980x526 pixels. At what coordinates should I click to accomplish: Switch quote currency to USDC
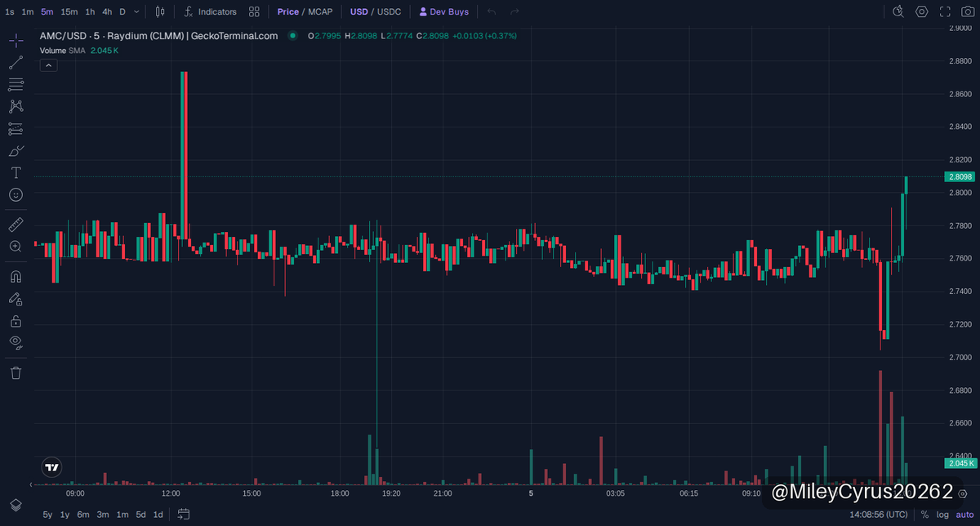389,11
